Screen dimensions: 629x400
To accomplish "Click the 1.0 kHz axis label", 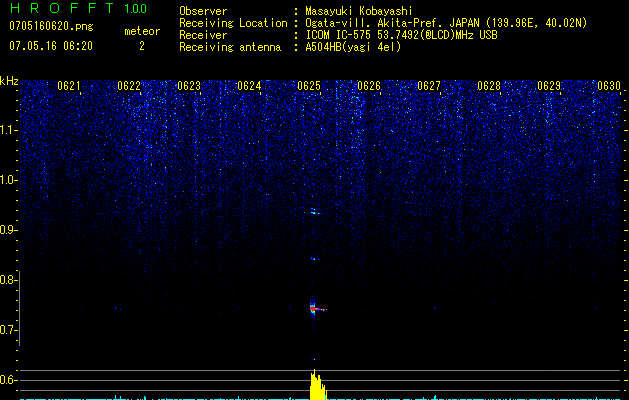I will 8,180.
